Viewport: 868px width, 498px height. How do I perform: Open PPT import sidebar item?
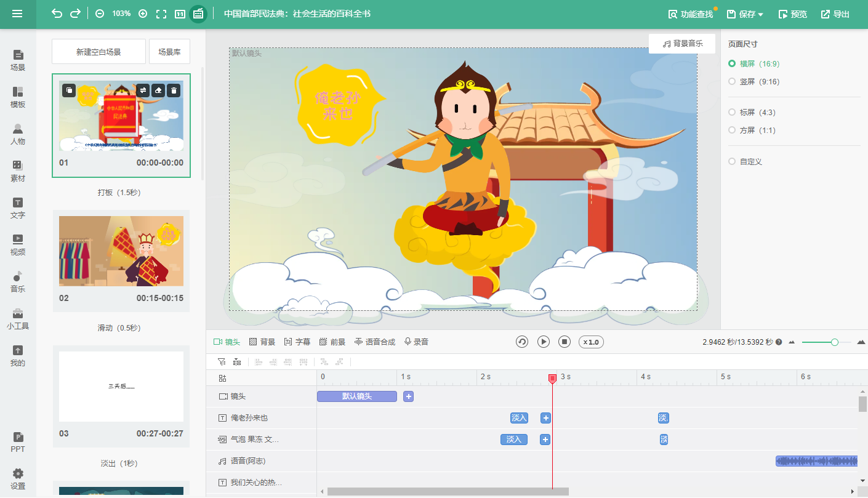[x=18, y=443]
